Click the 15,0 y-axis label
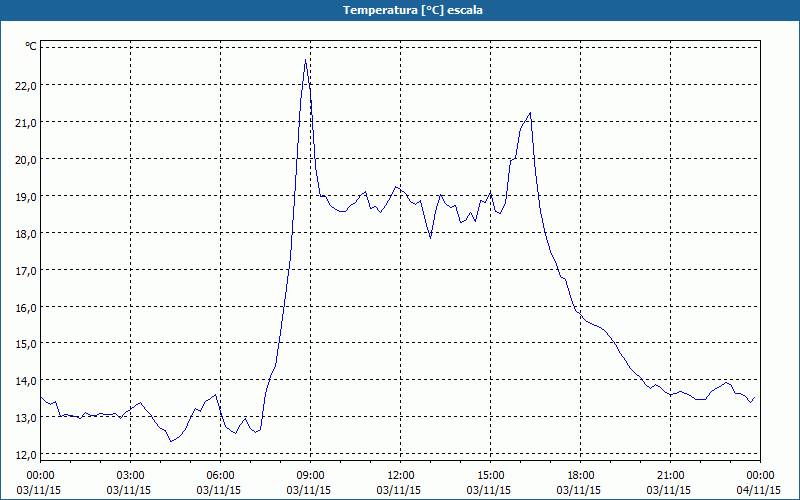Screen dimensions: 800x500 coord(26,344)
